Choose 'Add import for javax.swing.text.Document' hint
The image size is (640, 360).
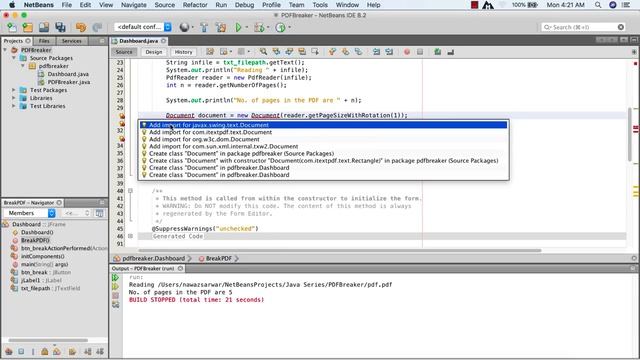(323, 125)
